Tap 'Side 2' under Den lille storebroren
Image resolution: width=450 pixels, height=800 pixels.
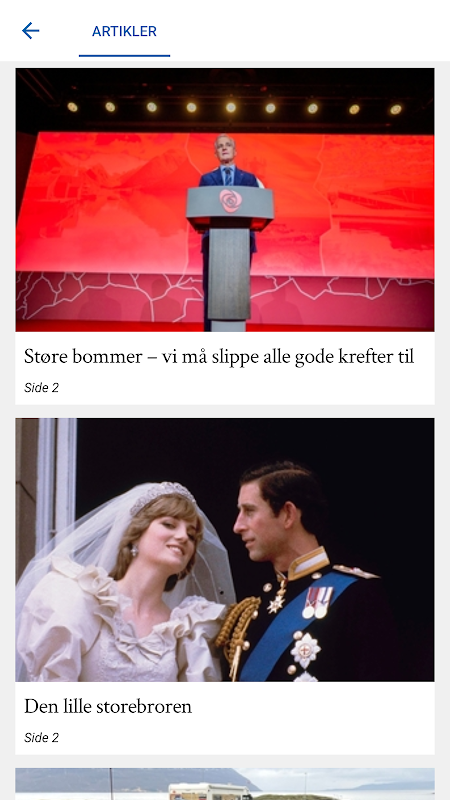pos(41,738)
